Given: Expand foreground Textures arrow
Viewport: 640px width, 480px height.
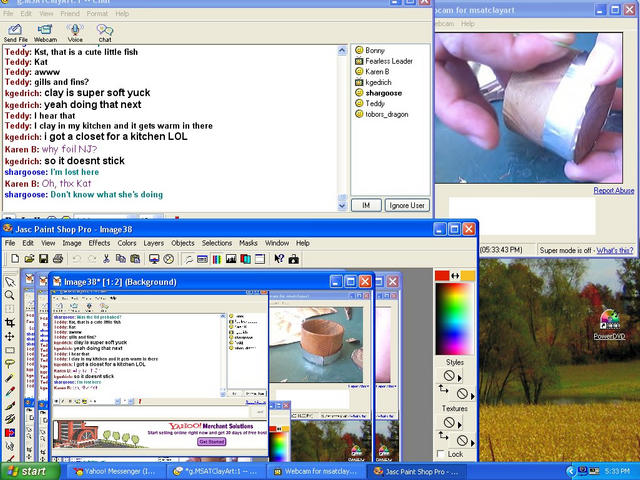Looking at the screenshot, I should coord(460,425).
